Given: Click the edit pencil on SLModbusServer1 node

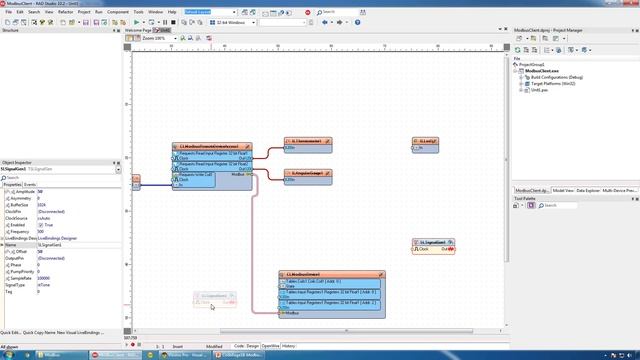Looking at the screenshot, I should point(380,275).
